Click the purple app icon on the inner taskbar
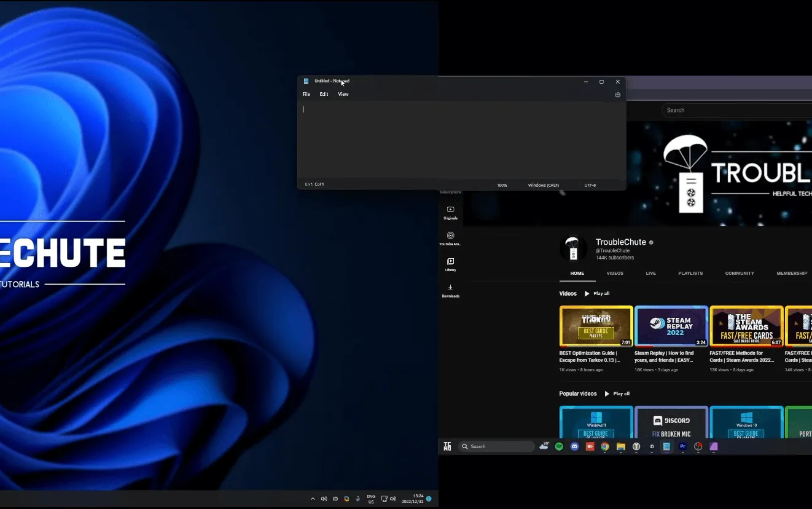 [714, 447]
